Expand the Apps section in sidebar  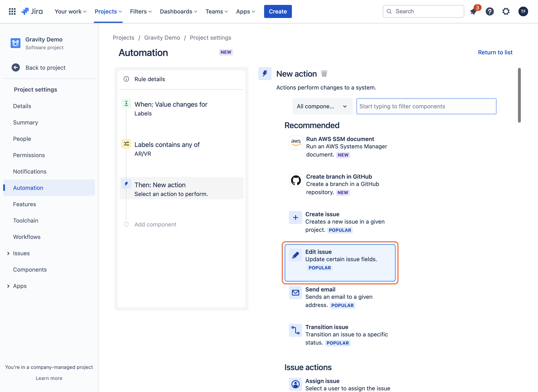point(8,286)
